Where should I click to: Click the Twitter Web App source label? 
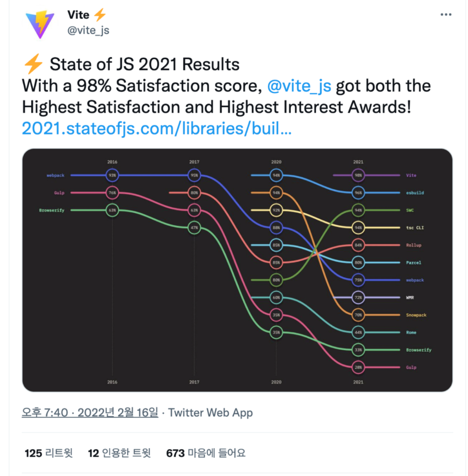(x=211, y=413)
